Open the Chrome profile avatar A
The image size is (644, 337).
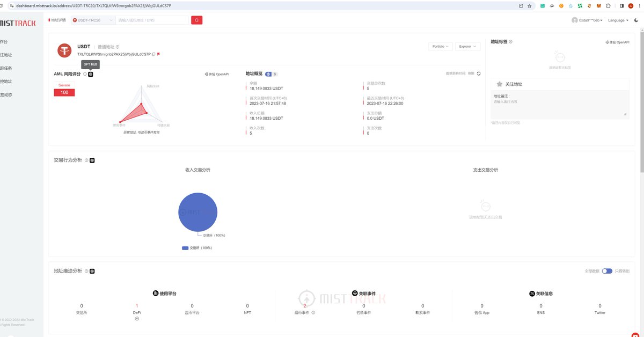(x=631, y=5)
